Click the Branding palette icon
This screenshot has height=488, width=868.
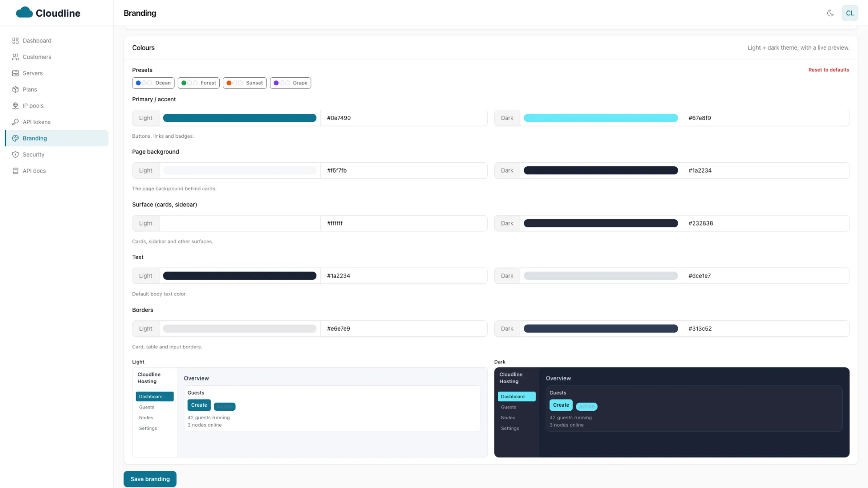(x=15, y=138)
